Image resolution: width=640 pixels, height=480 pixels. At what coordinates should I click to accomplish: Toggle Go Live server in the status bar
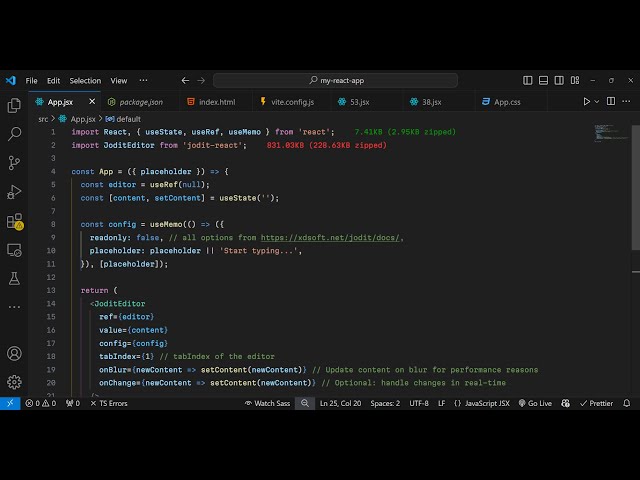tap(535, 403)
